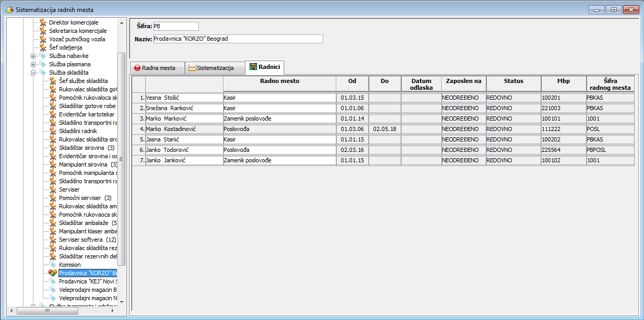Click the Manipulant klaser ambalaže icon

(53, 231)
